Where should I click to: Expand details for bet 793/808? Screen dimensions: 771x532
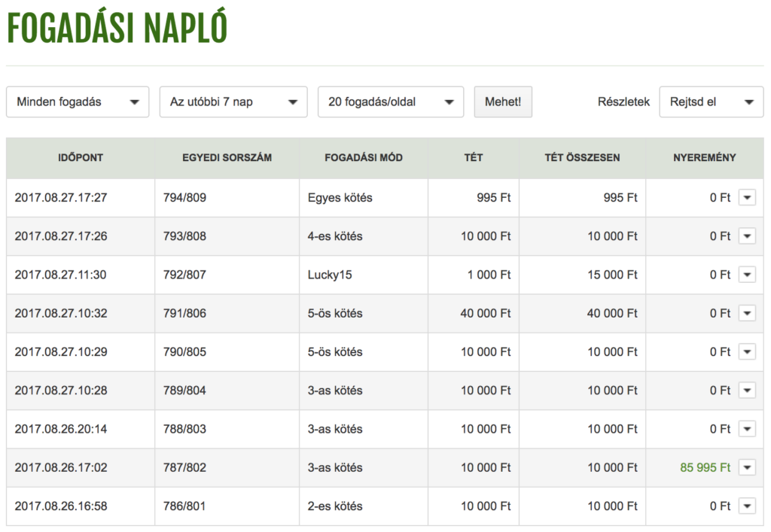[x=746, y=236]
